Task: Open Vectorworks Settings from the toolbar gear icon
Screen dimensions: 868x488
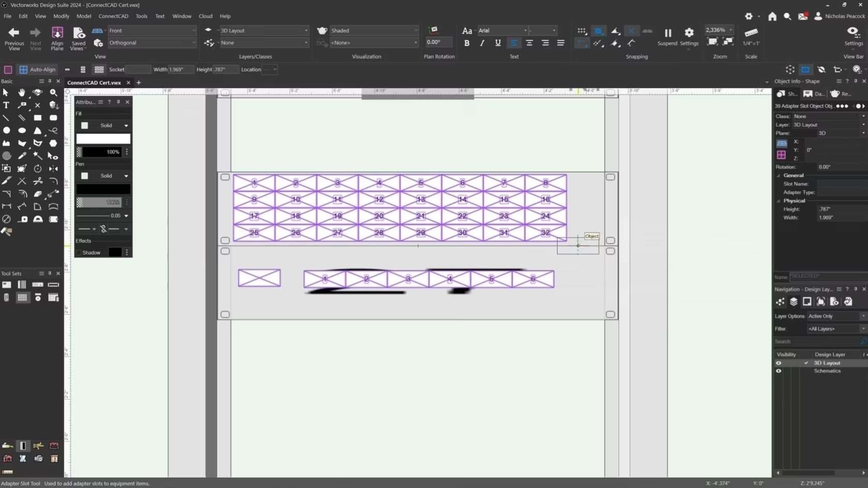Action: point(749,16)
